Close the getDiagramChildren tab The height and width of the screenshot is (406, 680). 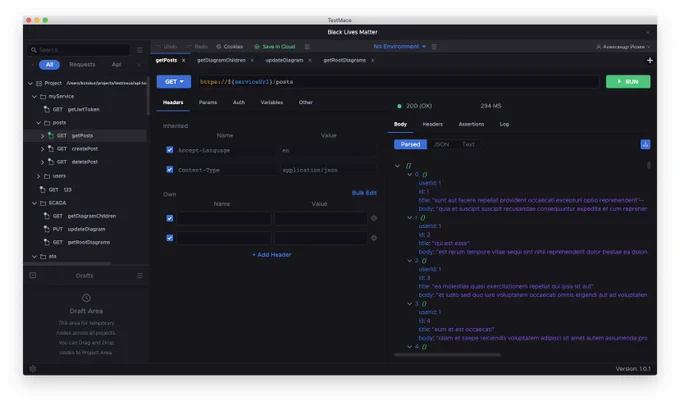252,60
